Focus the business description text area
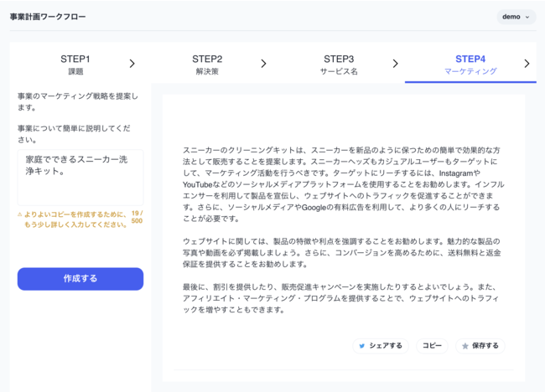Image resolution: width=545 pixels, height=392 pixels. point(80,177)
